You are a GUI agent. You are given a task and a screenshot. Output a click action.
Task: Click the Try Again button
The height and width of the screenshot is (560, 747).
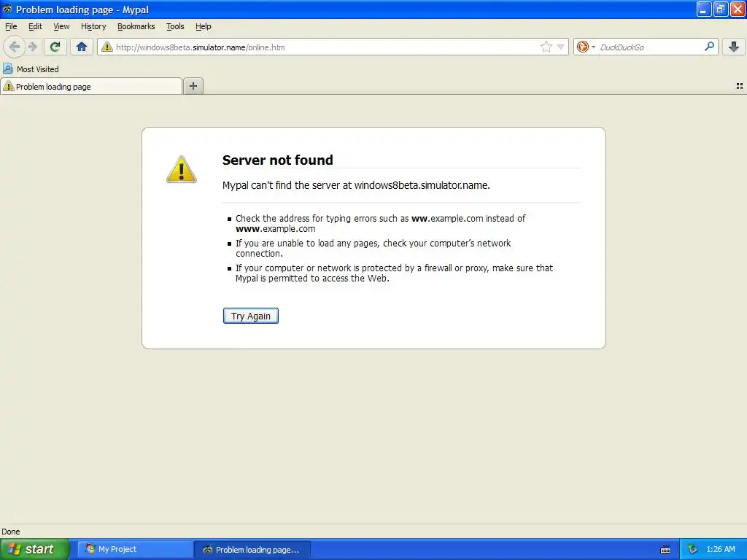pos(251,316)
